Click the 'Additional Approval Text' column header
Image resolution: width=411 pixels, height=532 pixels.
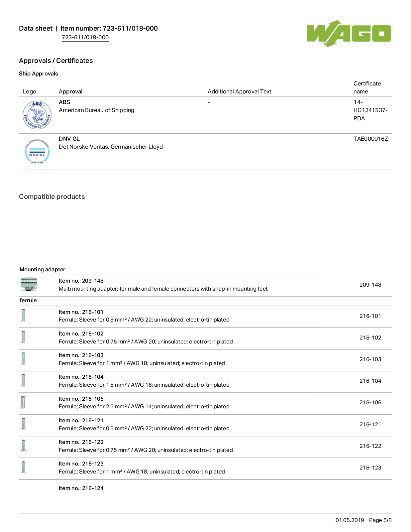pos(240,91)
